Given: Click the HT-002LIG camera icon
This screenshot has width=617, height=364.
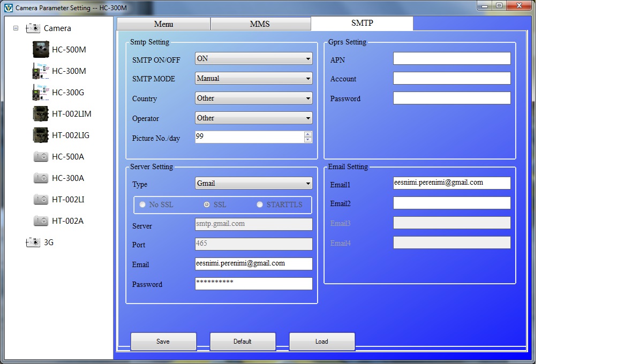Looking at the screenshot, I should tap(41, 135).
